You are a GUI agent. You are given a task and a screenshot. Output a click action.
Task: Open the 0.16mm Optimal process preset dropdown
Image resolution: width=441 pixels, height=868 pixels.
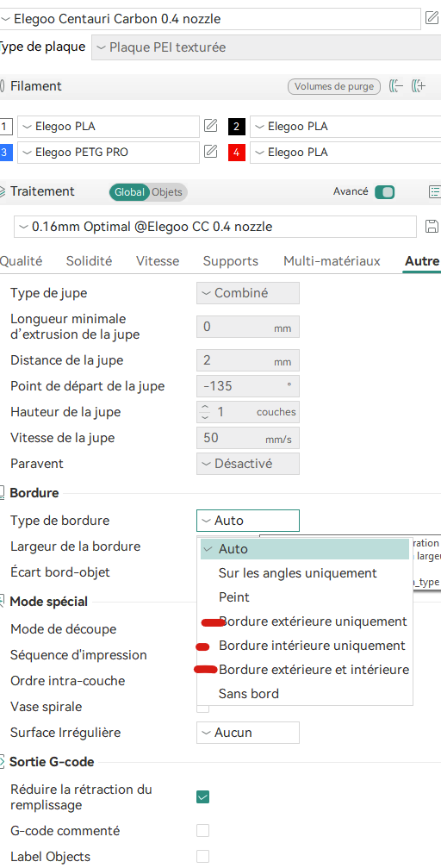tap(215, 227)
